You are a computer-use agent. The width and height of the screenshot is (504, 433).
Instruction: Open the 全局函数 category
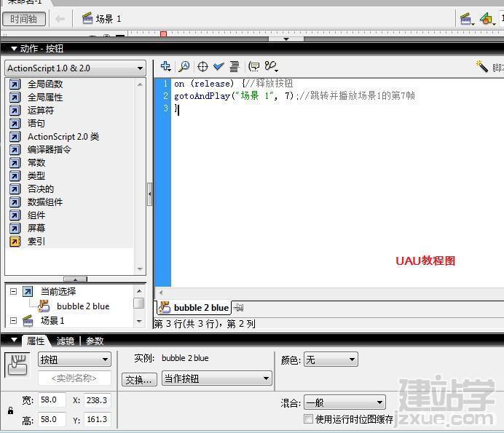coord(45,84)
